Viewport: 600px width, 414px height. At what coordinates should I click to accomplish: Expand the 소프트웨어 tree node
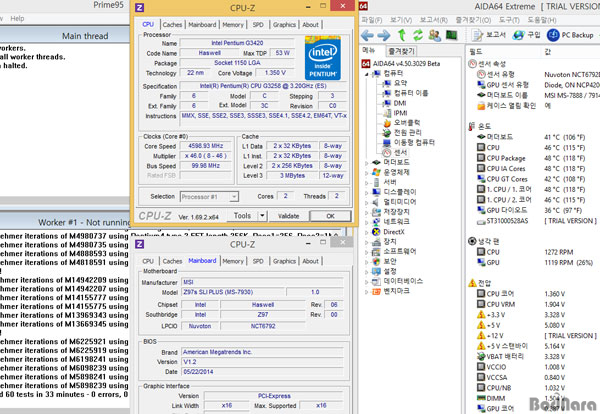tap(367, 252)
